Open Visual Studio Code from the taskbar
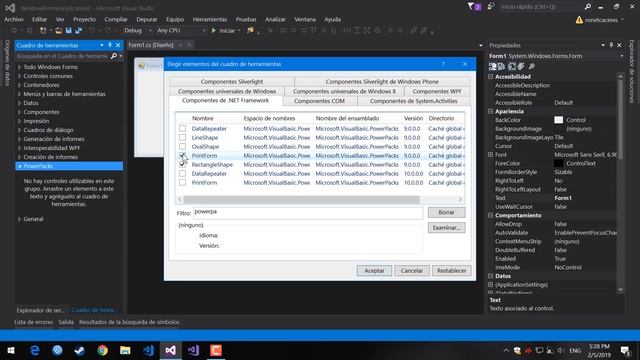The height and width of the screenshot is (360, 640). (x=148, y=350)
